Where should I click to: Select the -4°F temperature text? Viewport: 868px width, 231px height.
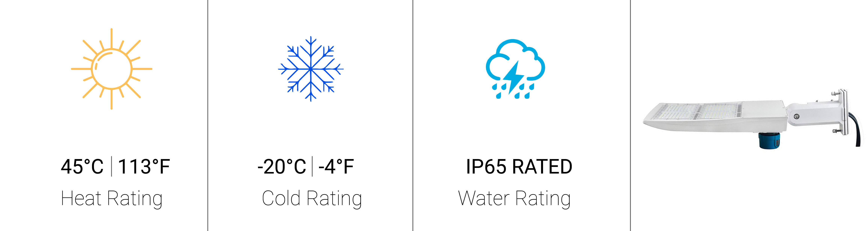[x=336, y=167]
